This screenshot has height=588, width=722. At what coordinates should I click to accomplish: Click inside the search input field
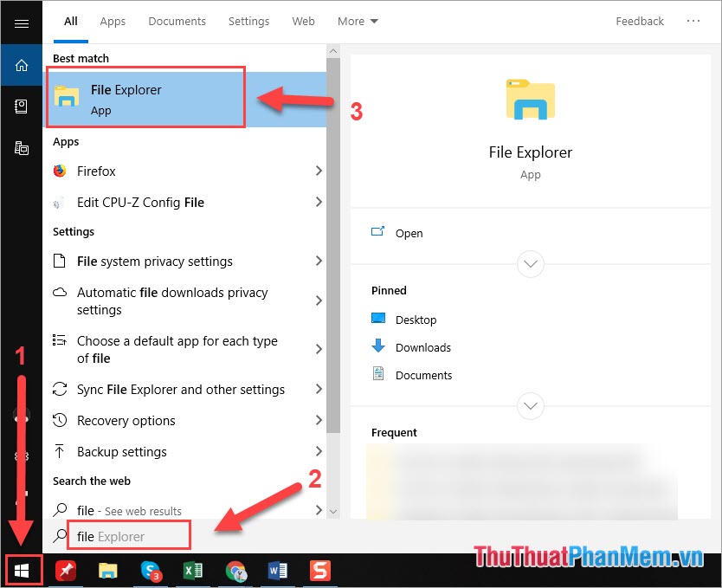(128, 535)
